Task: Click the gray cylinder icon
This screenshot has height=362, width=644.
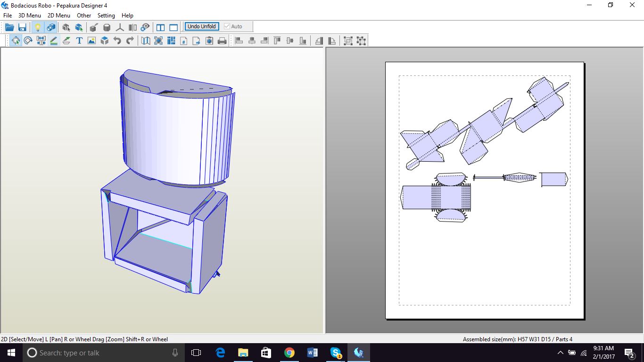Action: pyautogui.click(x=107, y=27)
